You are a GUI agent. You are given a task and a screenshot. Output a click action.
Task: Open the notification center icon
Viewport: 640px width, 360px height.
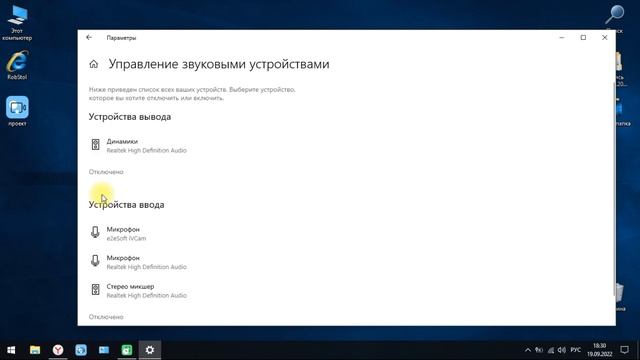click(624, 350)
